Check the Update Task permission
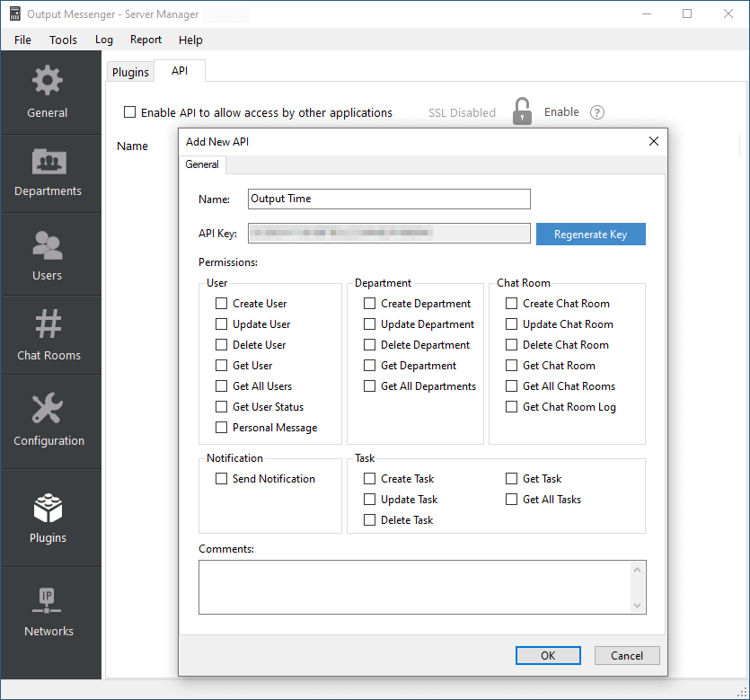The width and height of the screenshot is (750, 700). click(369, 499)
